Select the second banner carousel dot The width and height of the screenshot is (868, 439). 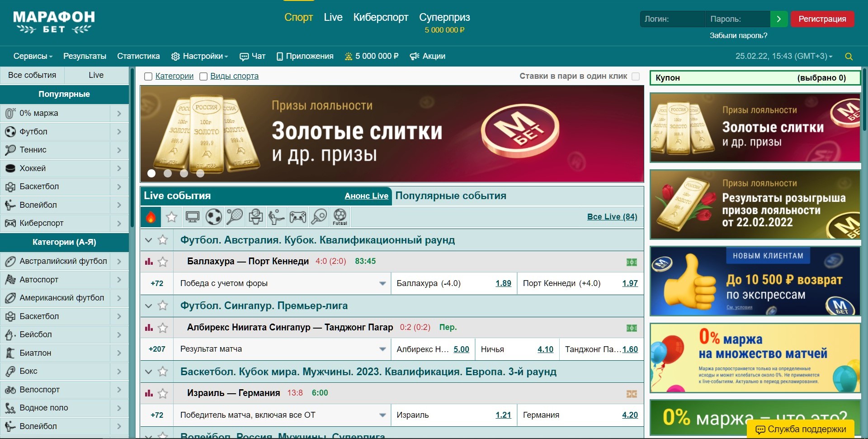168,173
